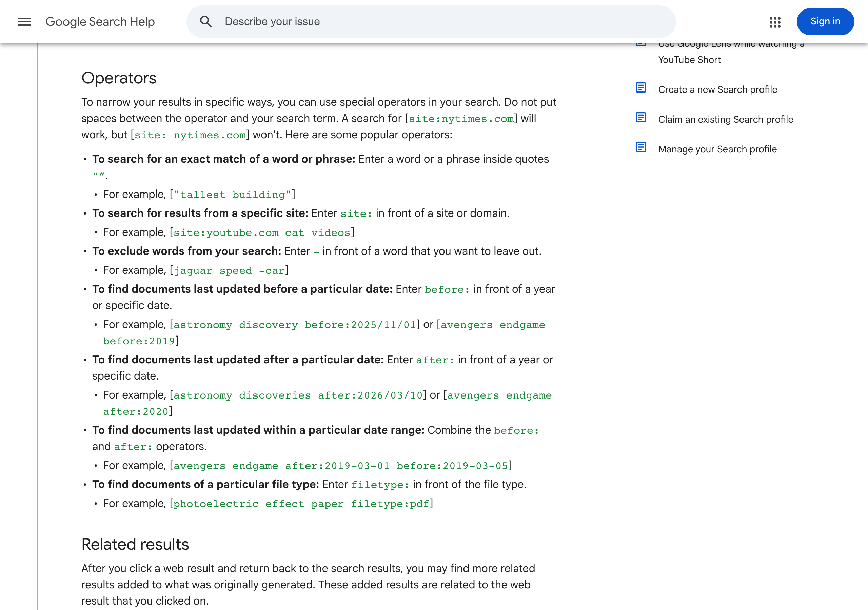Click the Related results heading

135,544
